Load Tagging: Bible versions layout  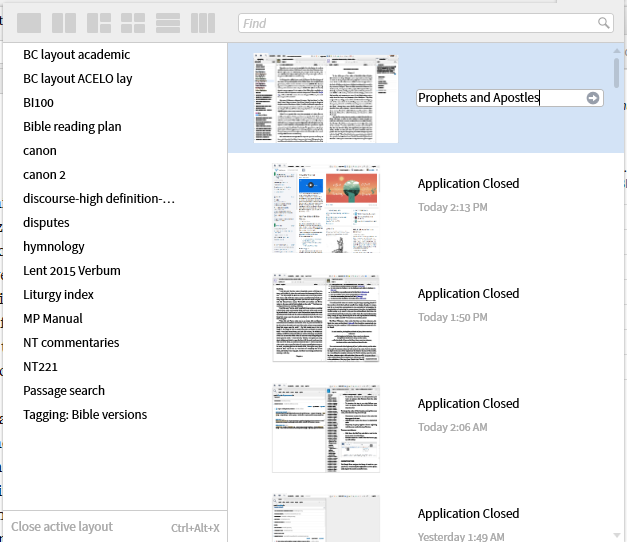tap(85, 415)
